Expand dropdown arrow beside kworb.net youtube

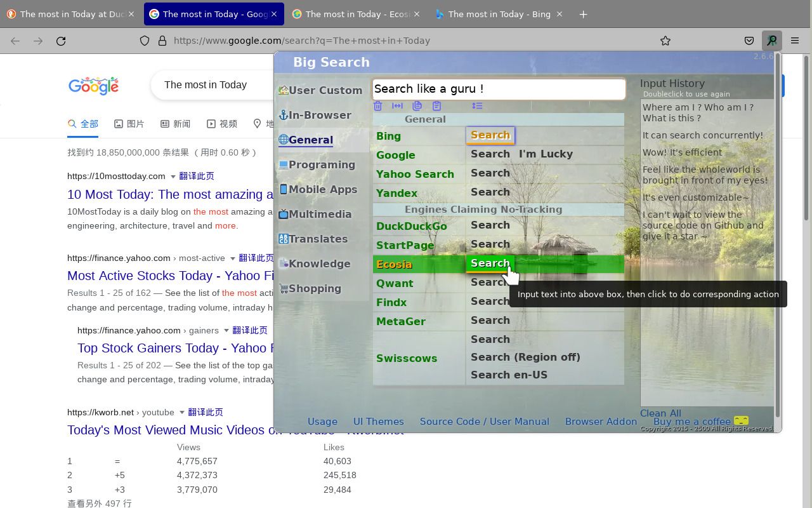click(181, 413)
